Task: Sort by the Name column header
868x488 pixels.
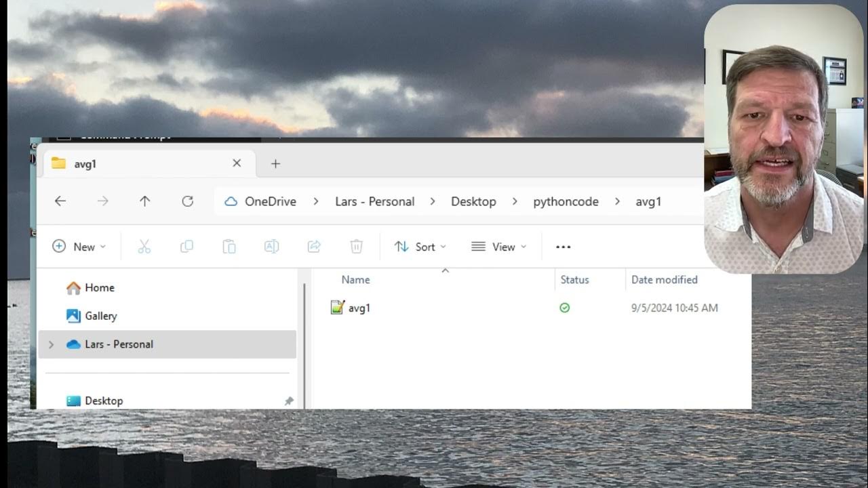Action: 355,279
